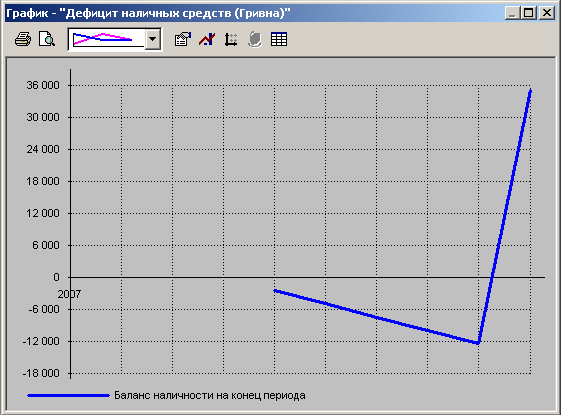Click the '-12 000' axis label
This screenshot has height=415, width=561.
coord(41,341)
